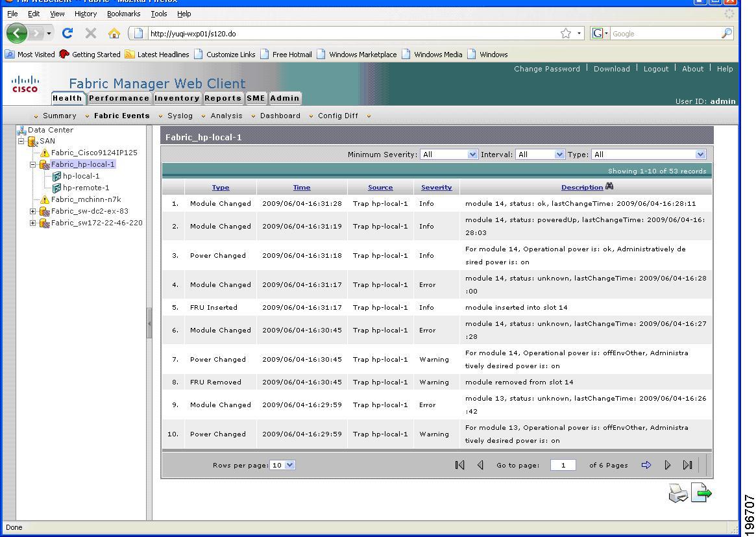Return to the first page of events
Viewport: 756px width, 537px height.
coord(459,465)
